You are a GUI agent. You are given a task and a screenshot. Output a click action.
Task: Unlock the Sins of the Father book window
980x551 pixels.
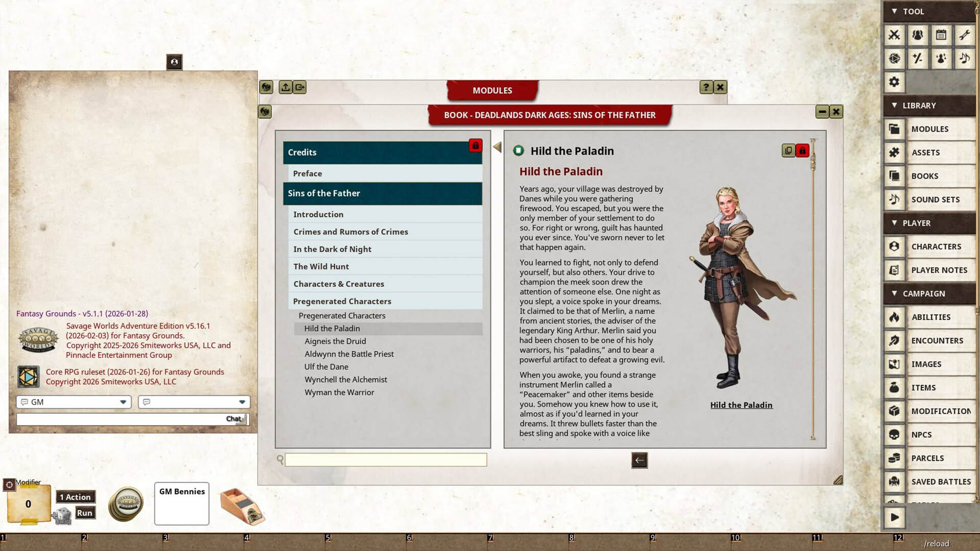point(475,146)
